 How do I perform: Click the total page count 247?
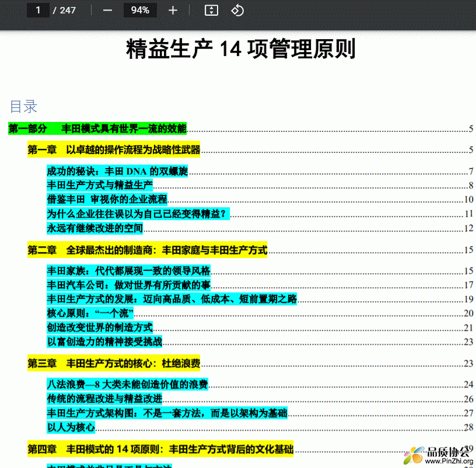pos(68,11)
